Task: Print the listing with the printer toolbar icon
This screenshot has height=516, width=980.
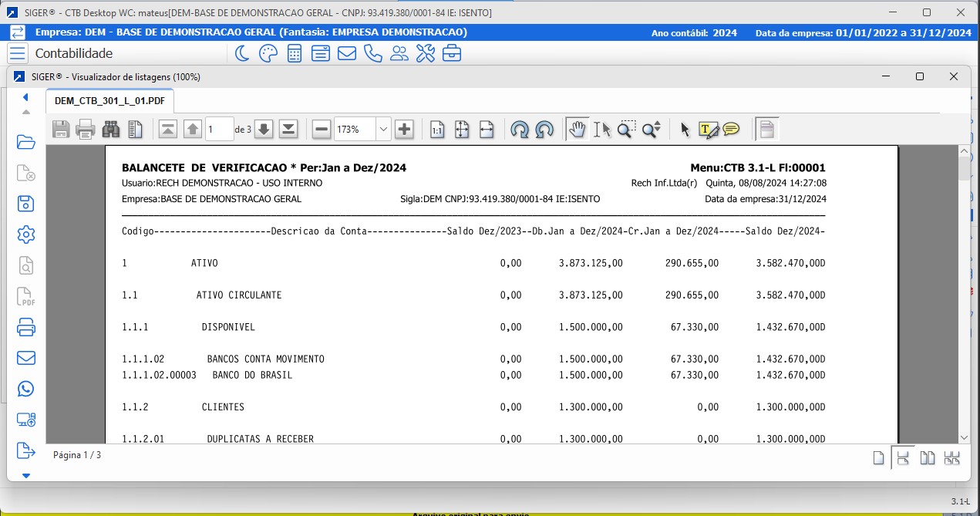Action: point(86,130)
